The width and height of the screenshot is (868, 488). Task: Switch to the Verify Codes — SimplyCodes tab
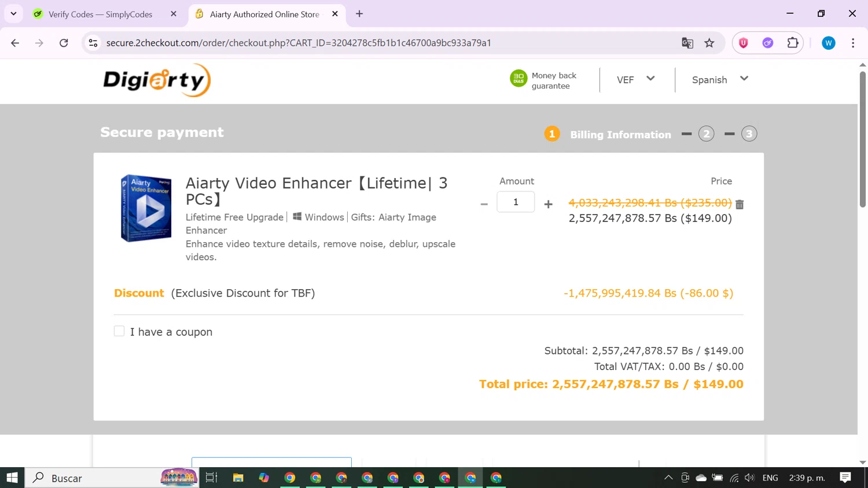click(101, 14)
